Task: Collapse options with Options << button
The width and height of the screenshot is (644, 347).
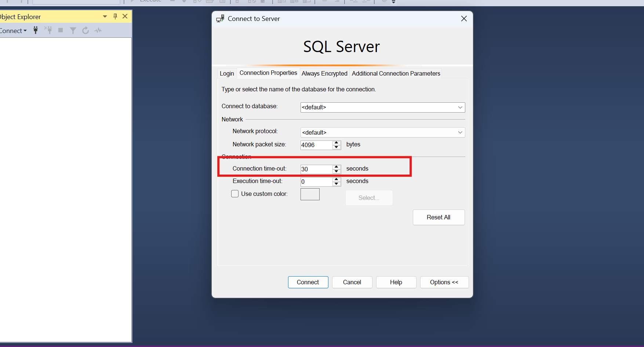Action: coord(444,282)
